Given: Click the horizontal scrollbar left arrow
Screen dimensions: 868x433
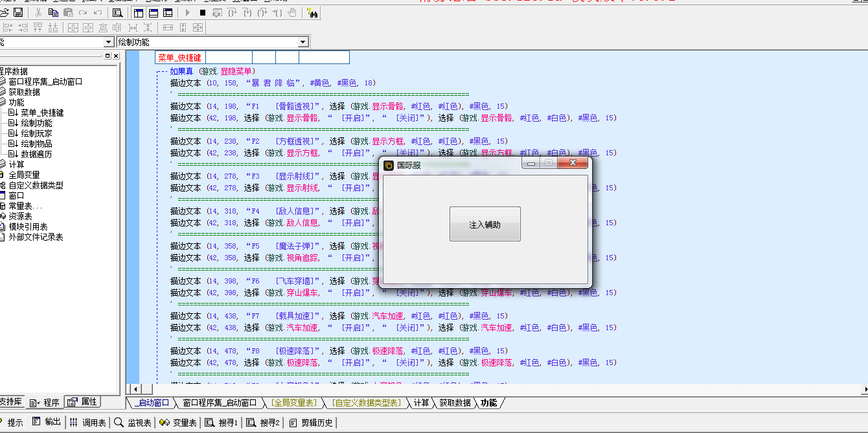Looking at the screenshot, I should pyautogui.click(x=135, y=389).
